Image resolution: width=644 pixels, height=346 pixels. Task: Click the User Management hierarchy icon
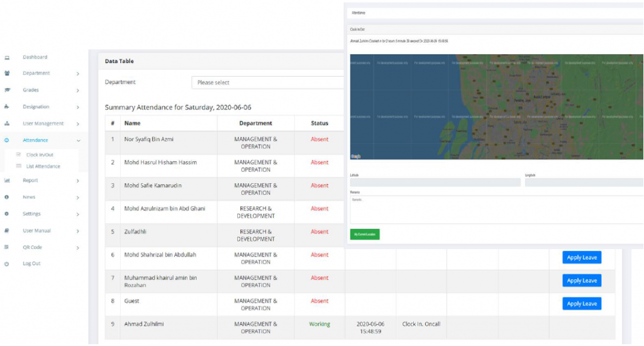(7, 124)
